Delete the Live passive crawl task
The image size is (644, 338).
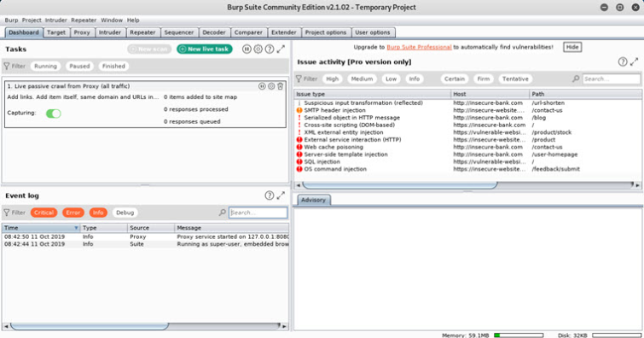[281, 86]
